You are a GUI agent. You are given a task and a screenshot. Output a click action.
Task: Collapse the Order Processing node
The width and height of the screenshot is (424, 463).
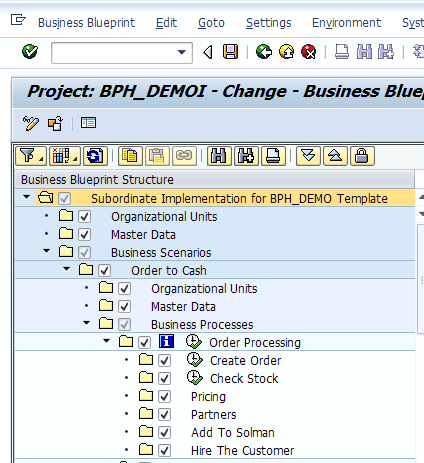coord(106,341)
